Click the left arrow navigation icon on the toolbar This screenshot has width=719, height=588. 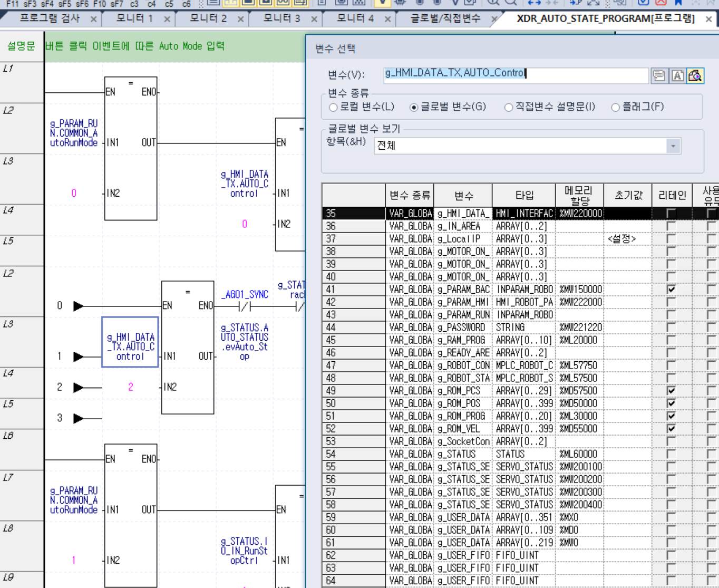(x=531, y=3)
